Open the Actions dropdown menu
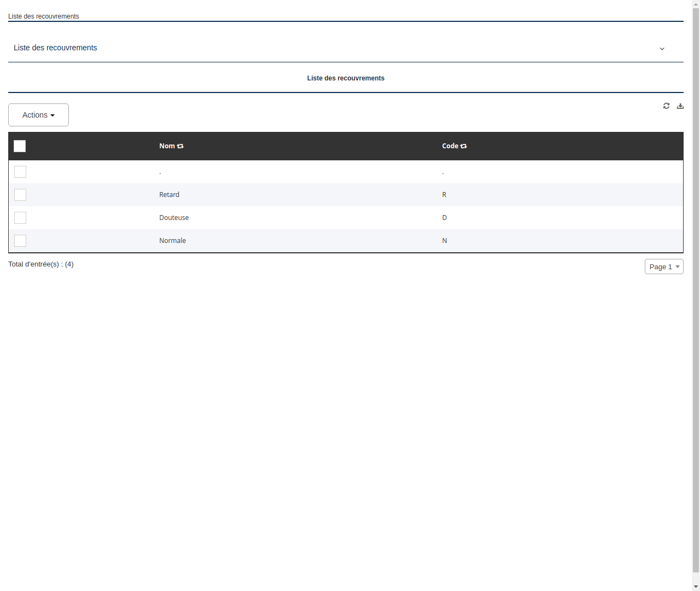700x591 pixels. click(x=38, y=115)
